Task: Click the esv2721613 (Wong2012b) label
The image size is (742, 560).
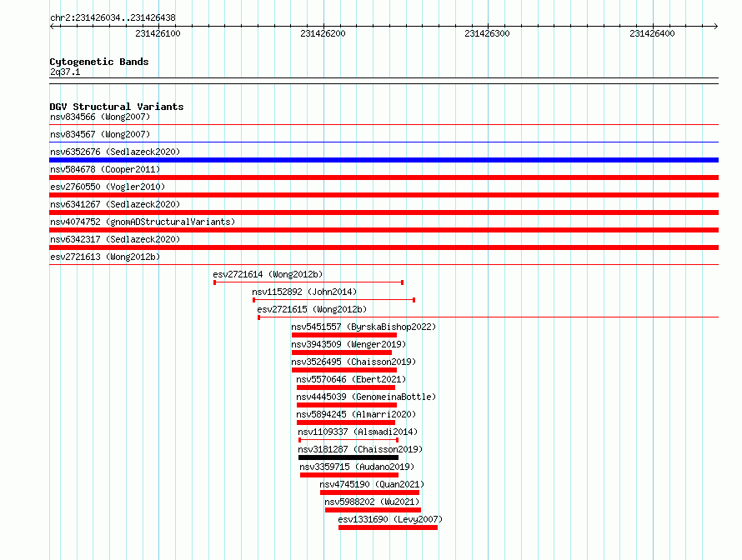Action: (105, 257)
